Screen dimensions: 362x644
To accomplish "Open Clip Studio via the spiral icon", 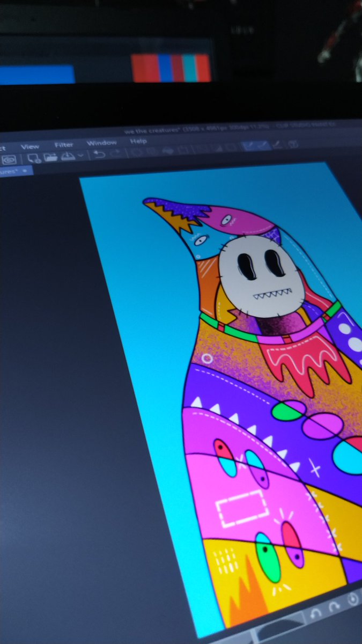I will [8, 160].
